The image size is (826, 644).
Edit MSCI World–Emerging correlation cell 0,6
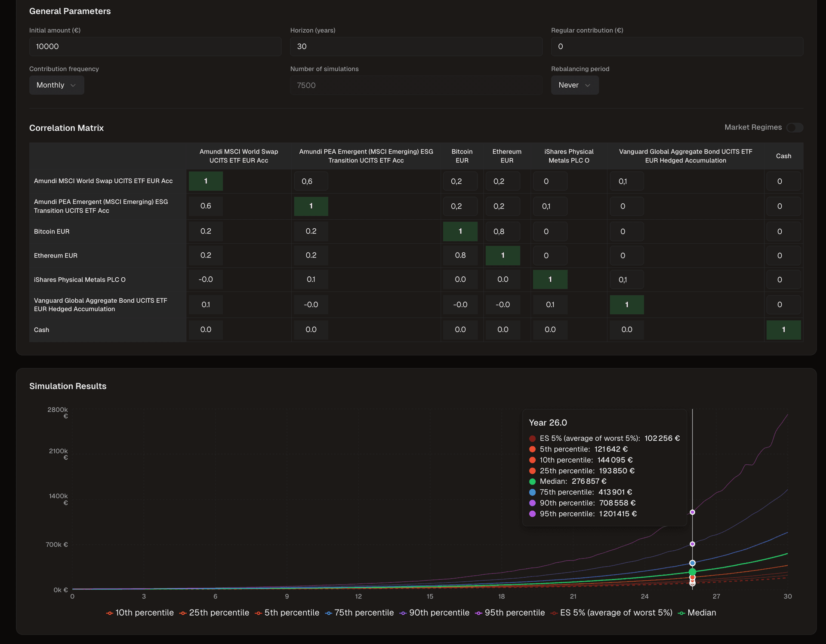click(311, 181)
